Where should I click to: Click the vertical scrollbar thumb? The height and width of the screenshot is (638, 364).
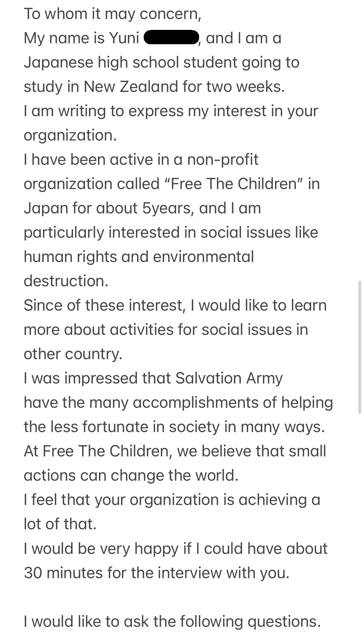coord(360,346)
